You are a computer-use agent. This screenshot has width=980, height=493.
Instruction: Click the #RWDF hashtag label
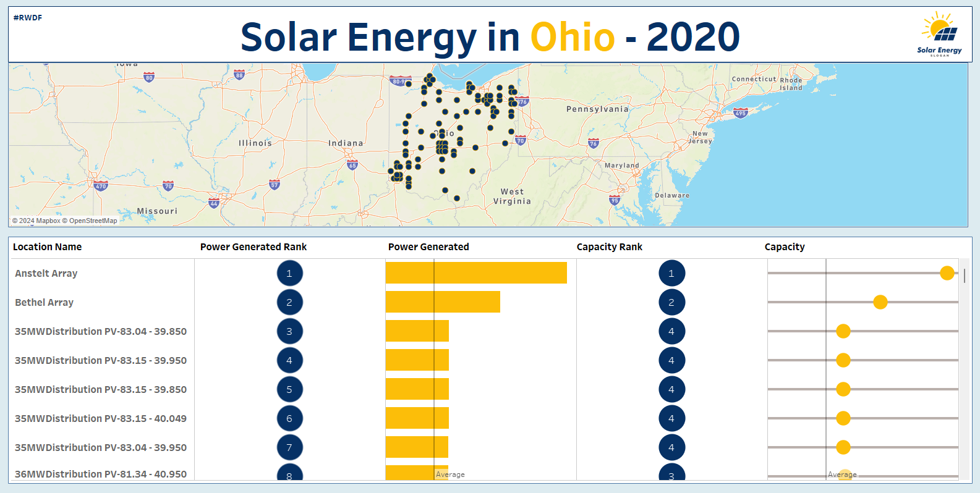28,18
